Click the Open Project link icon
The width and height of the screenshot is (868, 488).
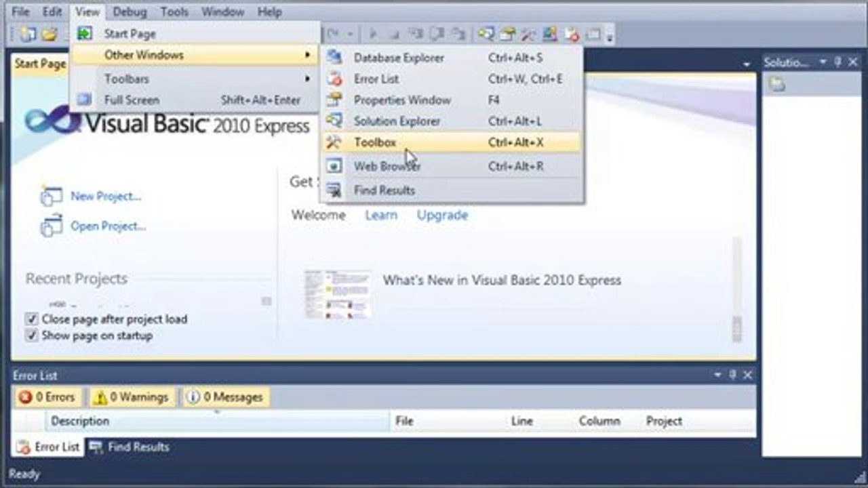(x=52, y=226)
